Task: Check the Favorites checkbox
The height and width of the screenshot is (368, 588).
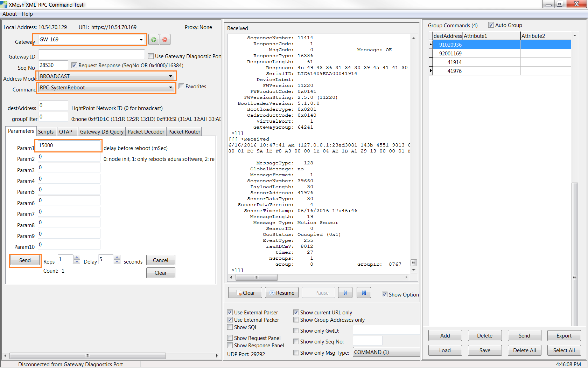Action: pyautogui.click(x=181, y=86)
